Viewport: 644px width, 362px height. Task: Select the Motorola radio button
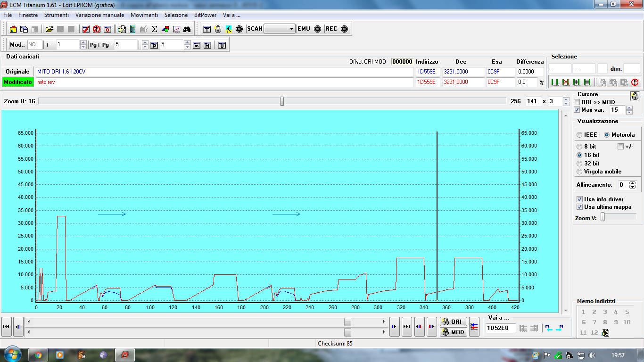point(607,135)
